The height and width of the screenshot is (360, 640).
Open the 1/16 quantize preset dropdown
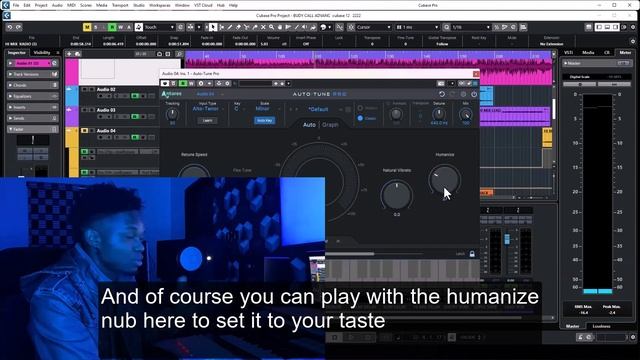pyautogui.click(x=471, y=27)
